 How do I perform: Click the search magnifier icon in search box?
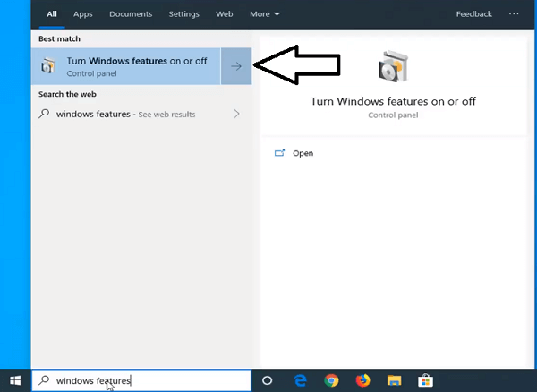click(x=44, y=380)
